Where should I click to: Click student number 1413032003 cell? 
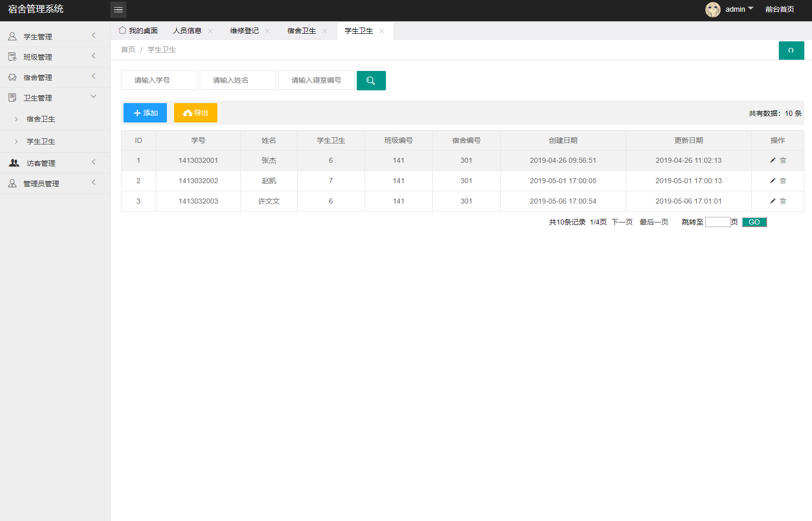pyautogui.click(x=198, y=201)
